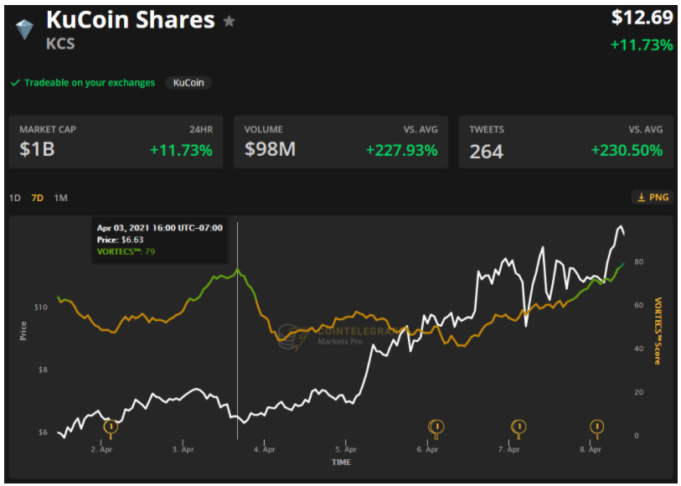Screen dimensions: 681x486
Task: Click the KuCoin Shares diamond logo
Action: [x=24, y=30]
